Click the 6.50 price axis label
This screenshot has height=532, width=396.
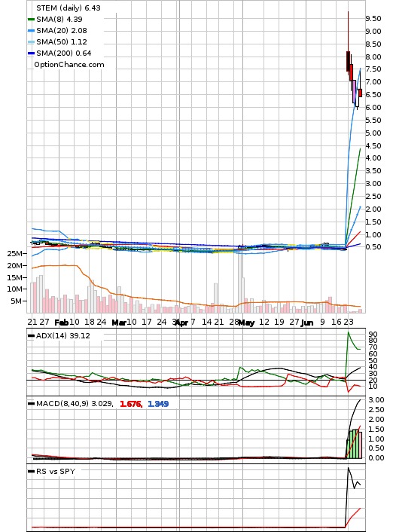pyautogui.click(x=373, y=95)
